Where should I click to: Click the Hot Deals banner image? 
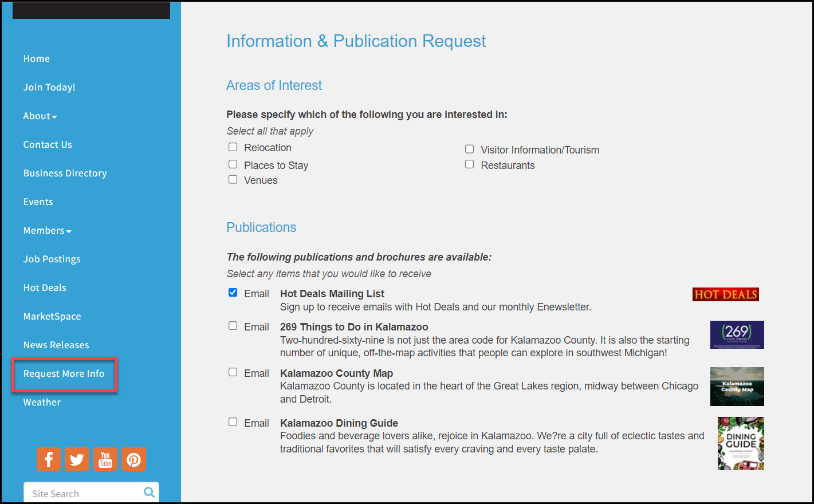pos(726,294)
